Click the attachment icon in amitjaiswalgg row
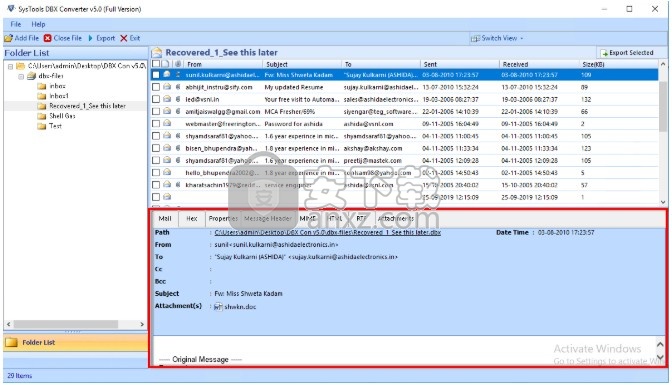Screen dimensions: 672x385 pos(178,111)
